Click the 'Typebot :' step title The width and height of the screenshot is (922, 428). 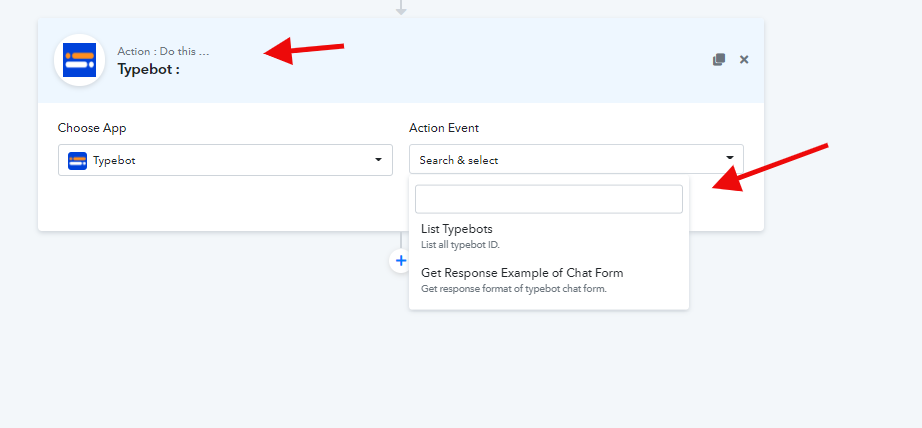click(x=148, y=69)
